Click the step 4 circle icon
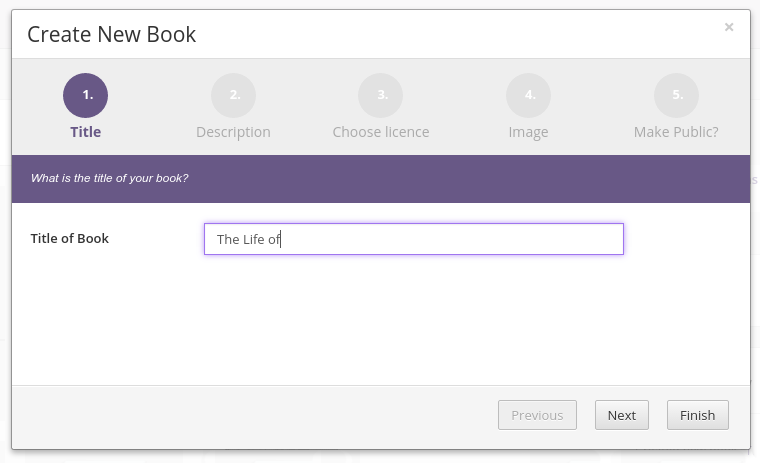The height and width of the screenshot is (463, 760). click(528, 95)
